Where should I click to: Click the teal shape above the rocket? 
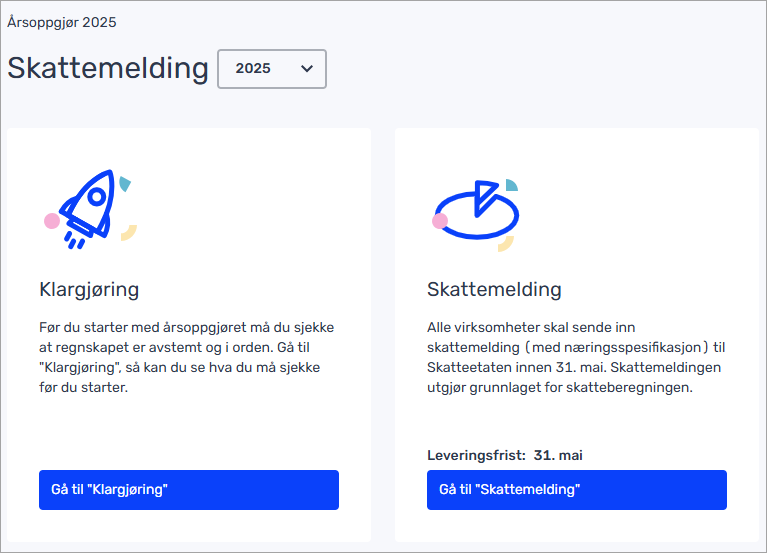pyautogui.click(x=124, y=183)
